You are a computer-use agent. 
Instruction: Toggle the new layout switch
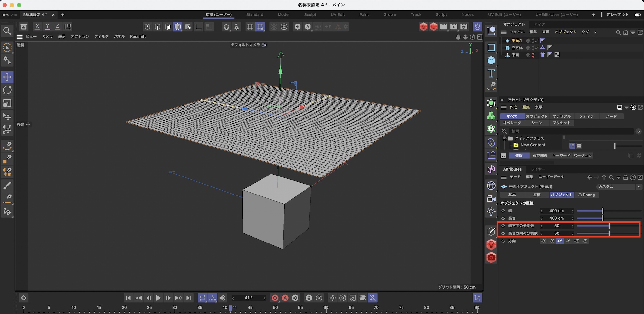point(637,15)
